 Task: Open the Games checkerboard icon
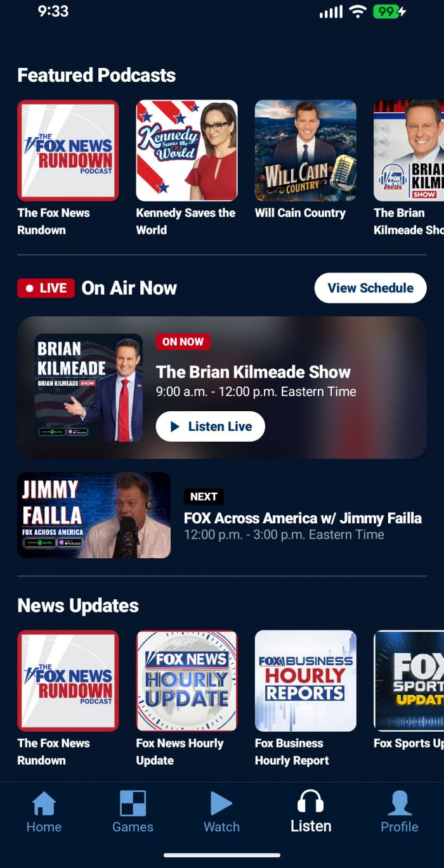click(x=133, y=803)
